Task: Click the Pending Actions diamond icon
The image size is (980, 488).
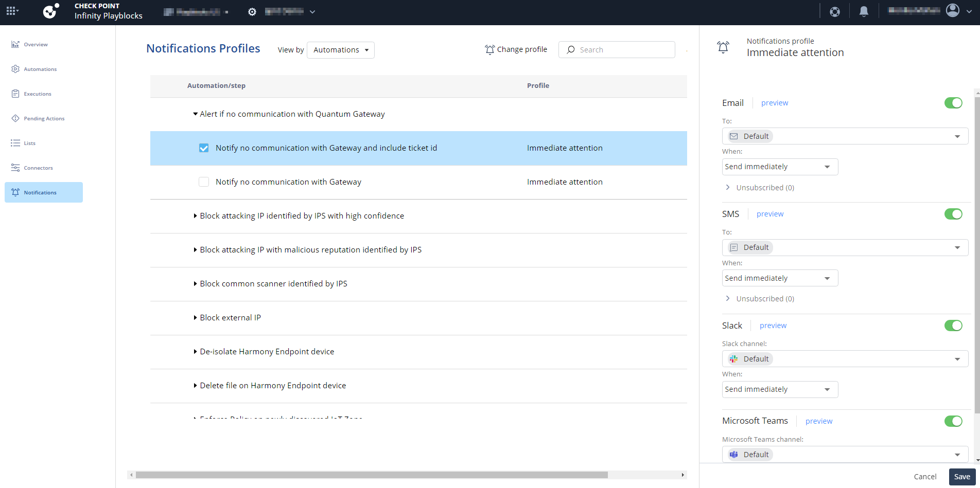Action: [x=15, y=118]
